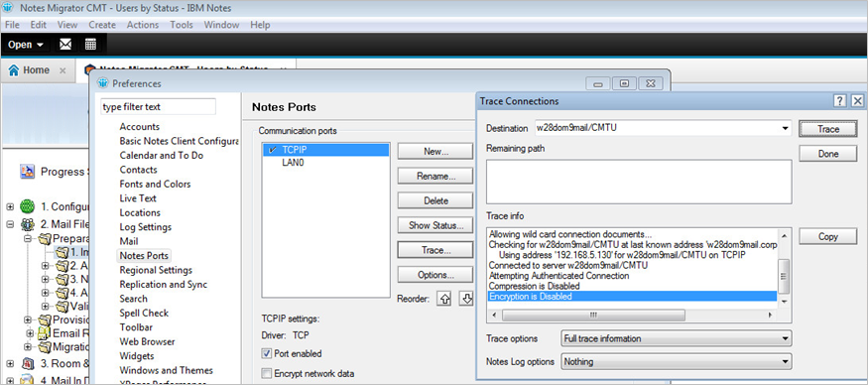Screen dimensions: 868x385
Task: Open the Tools menu
Action: pos(182,25)
